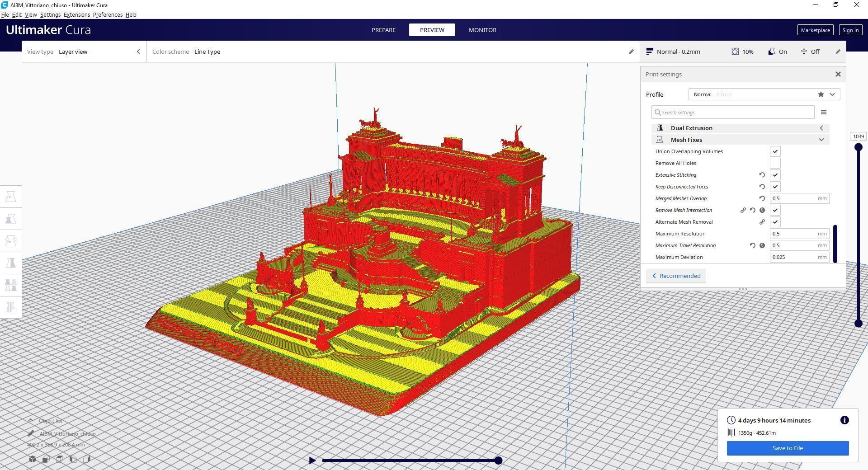Switch camera to front view icon
This screenshot has width=868, height=470.
[x=46, y=459]
